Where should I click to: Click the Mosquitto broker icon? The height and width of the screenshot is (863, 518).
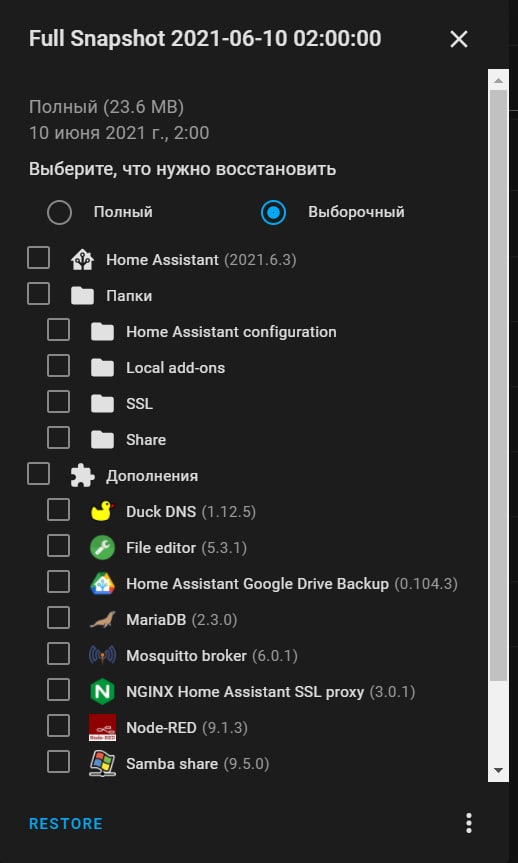[102, 656]
